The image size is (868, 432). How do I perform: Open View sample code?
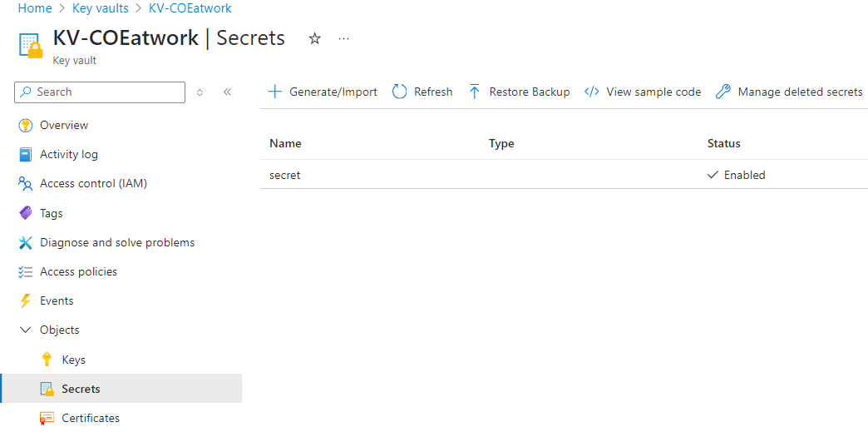[643, 92]
